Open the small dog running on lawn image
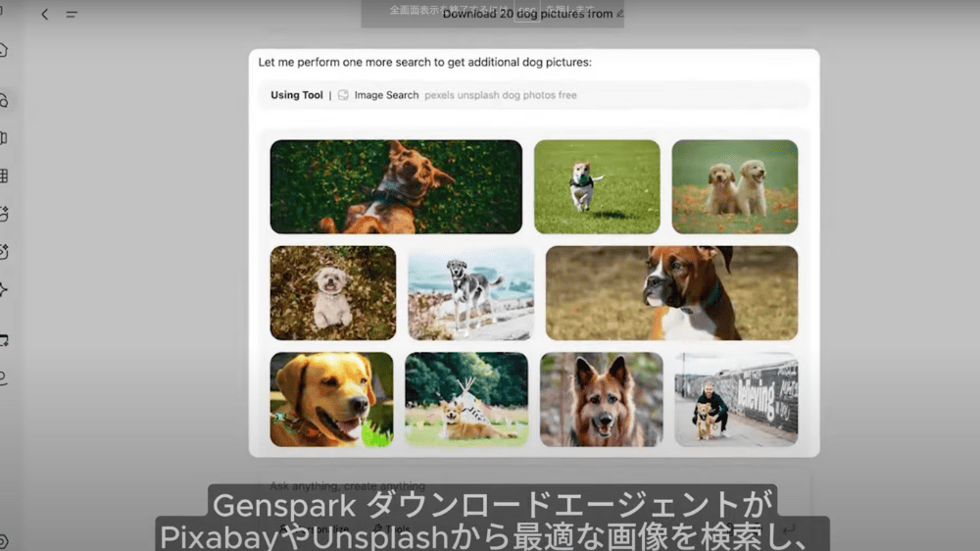This screenshot has height=551, width=980. point(597,187)
